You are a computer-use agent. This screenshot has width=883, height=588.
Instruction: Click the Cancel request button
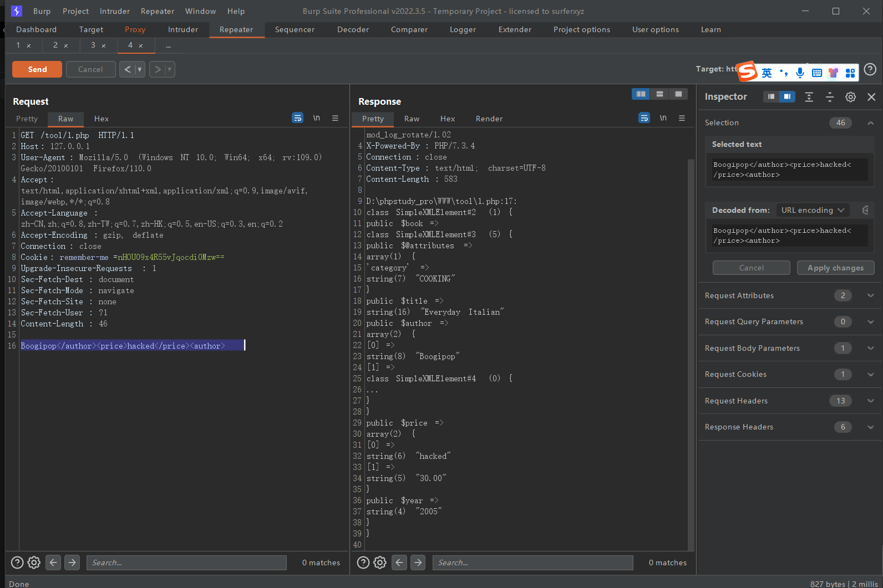(x=90, y=69)
